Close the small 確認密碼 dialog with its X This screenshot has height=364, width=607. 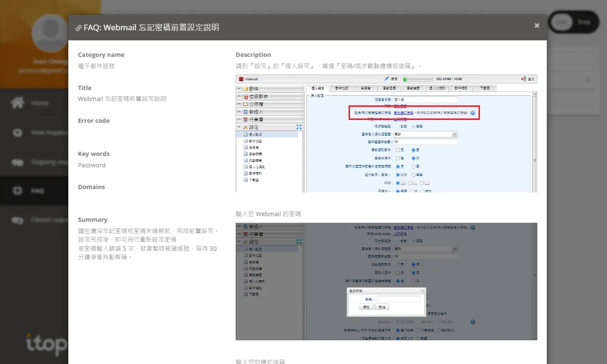coord(422,291)
